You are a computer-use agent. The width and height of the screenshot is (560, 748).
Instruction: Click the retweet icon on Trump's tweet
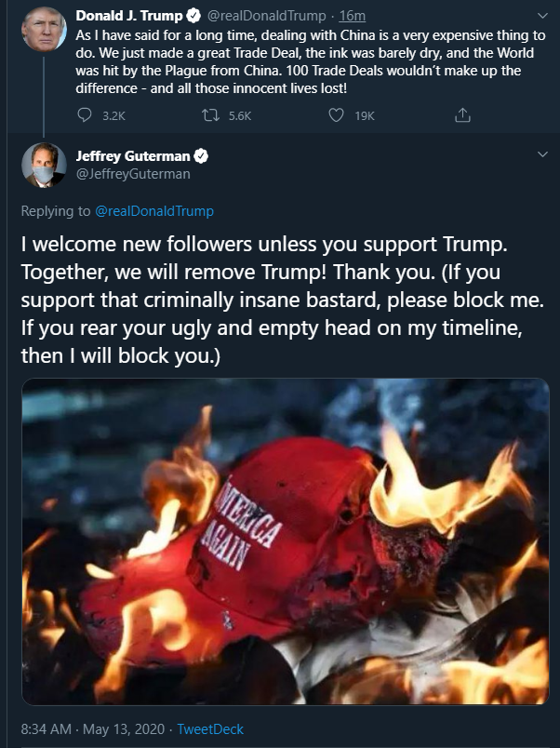(x=210, y=115)
